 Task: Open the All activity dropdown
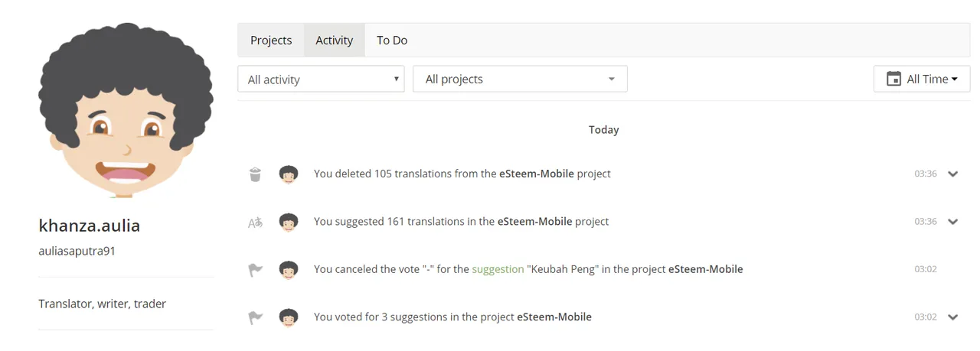point(321,79)
